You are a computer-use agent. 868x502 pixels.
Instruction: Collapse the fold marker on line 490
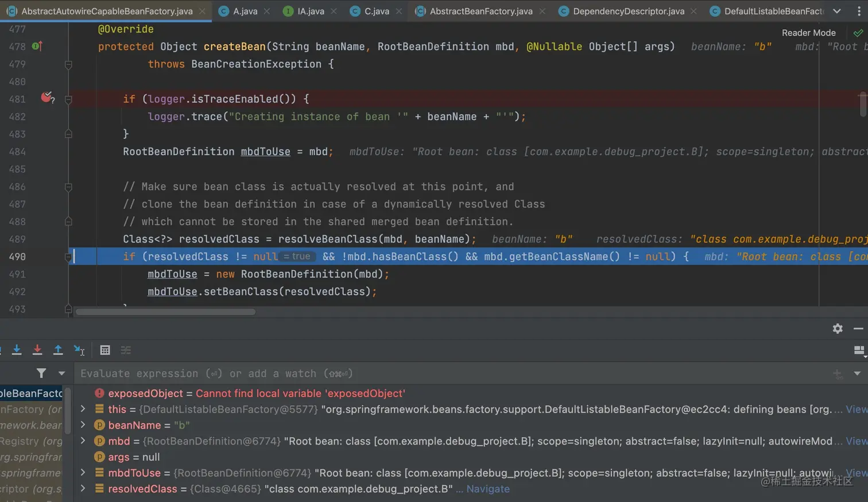(x=68, y=256)
